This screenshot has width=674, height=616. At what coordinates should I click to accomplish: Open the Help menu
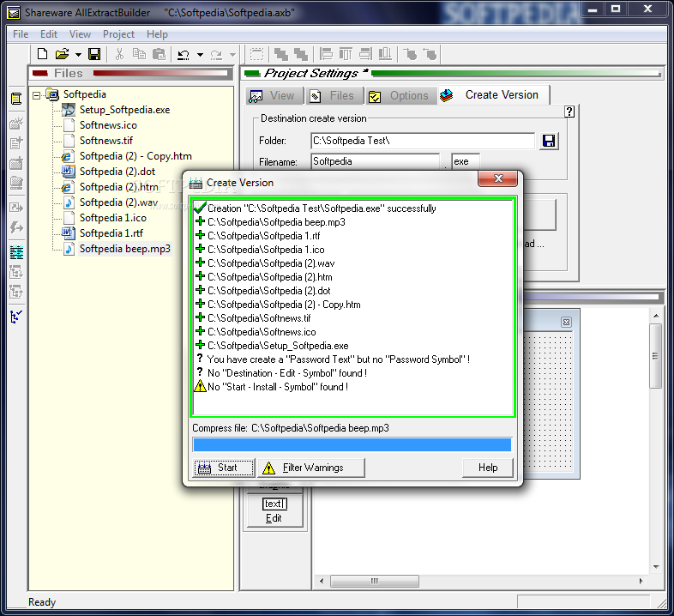click(157, 34)
